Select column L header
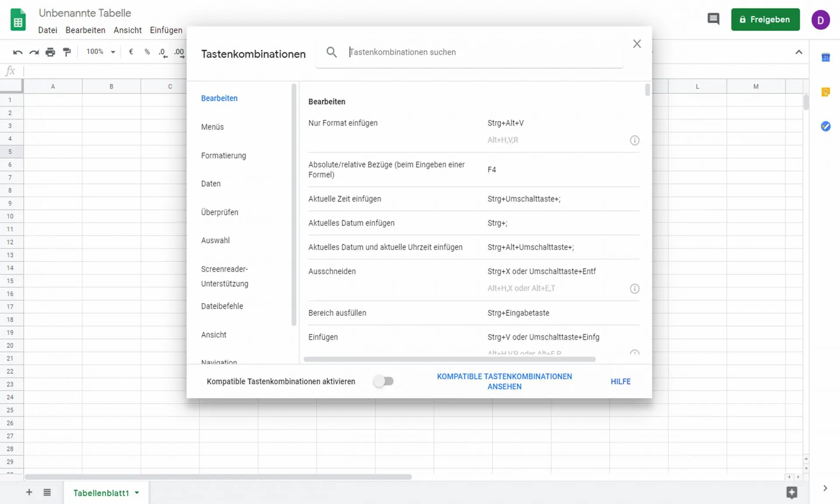 pos(697,86)
